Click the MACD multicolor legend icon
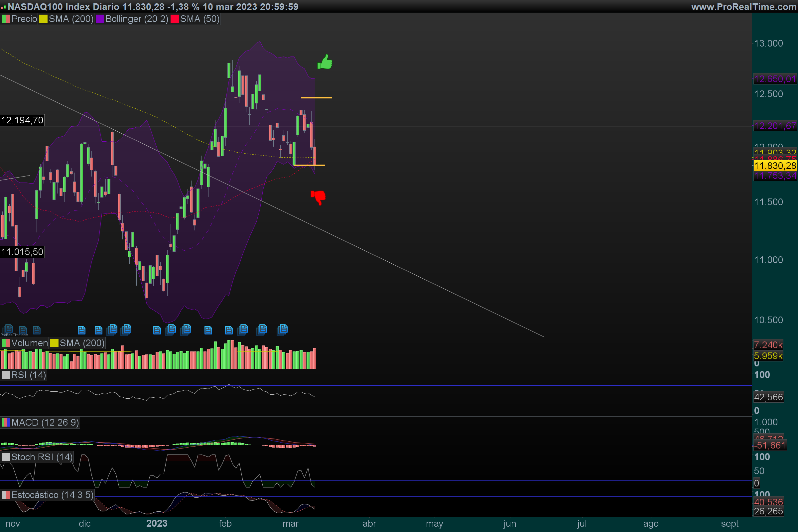 (x=6, y=422)
